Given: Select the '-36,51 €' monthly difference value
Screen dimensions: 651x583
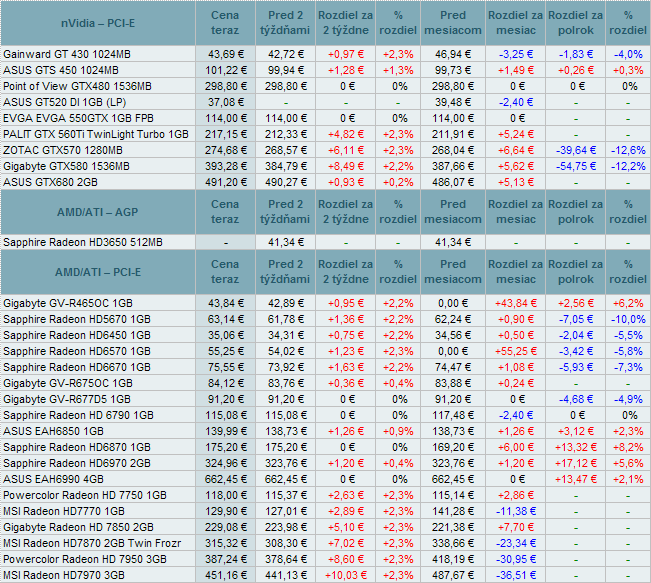Looking at the screenshot, I should (x=516, y=575).
